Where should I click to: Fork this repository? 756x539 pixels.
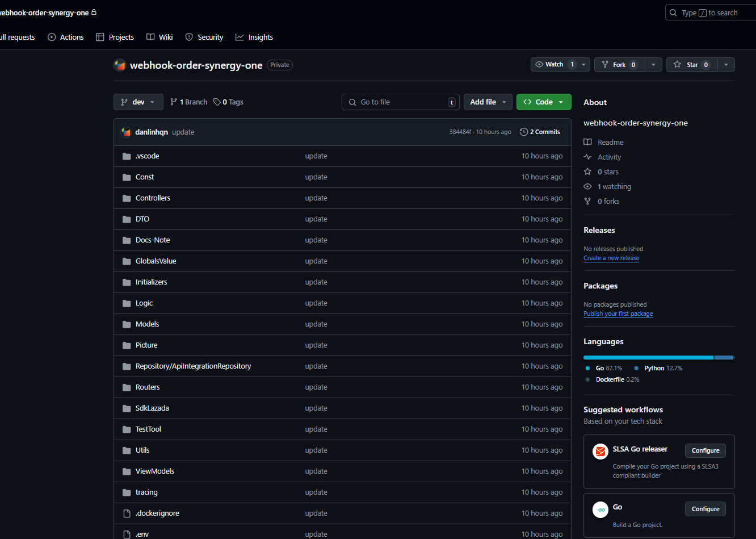click(x=620, y=65)
